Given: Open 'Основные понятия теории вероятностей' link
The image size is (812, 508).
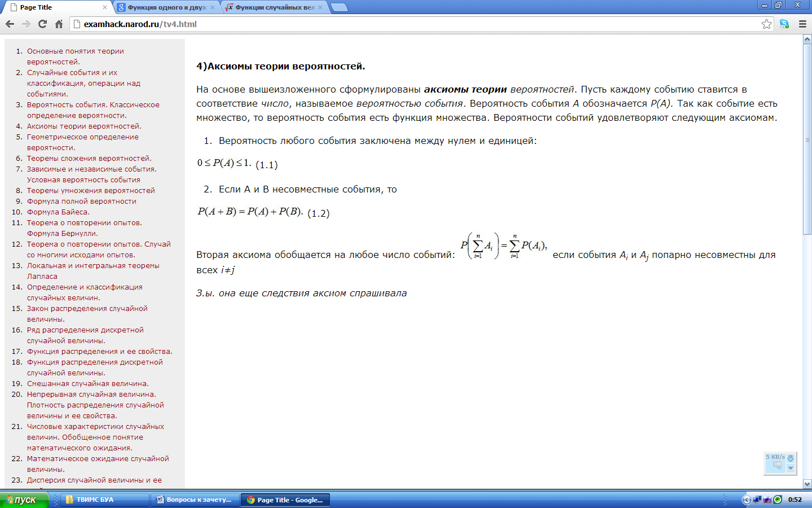Looking at the screenshot, I should click(x=76, y=56).
